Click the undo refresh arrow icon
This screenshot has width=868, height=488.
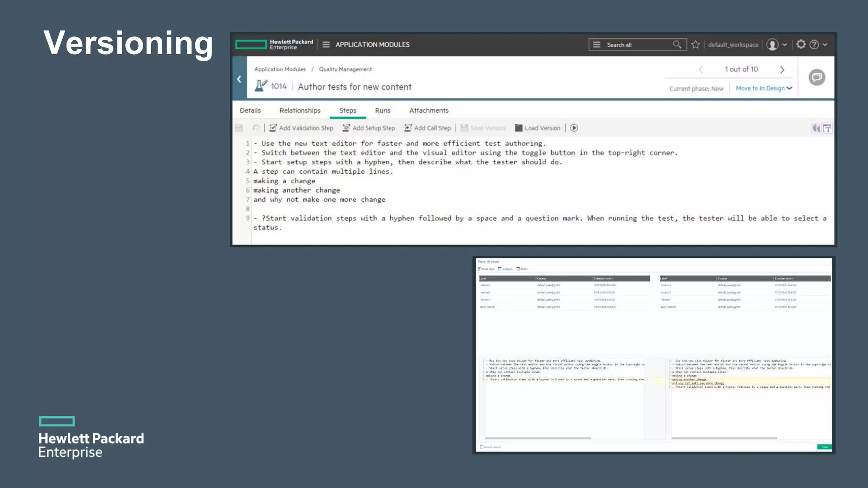(256, 128)
